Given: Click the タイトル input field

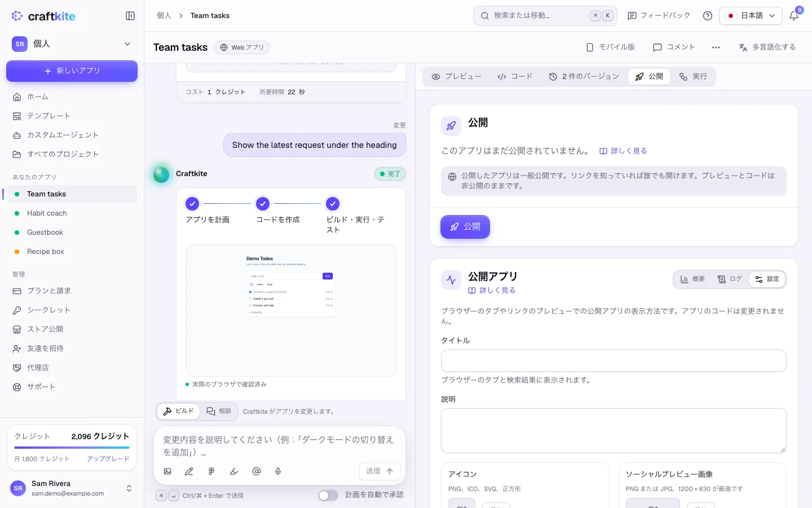Looking at the screenshot, I should click(x=614, y=361).
